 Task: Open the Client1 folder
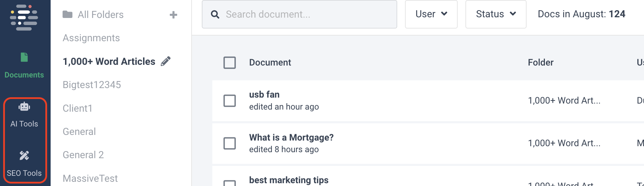[77, 108]
